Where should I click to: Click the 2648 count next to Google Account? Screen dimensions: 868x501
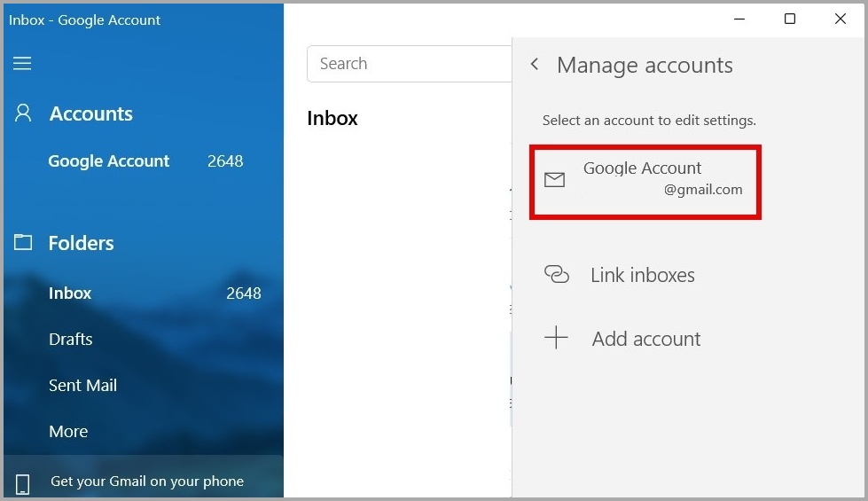pos(225,161)
